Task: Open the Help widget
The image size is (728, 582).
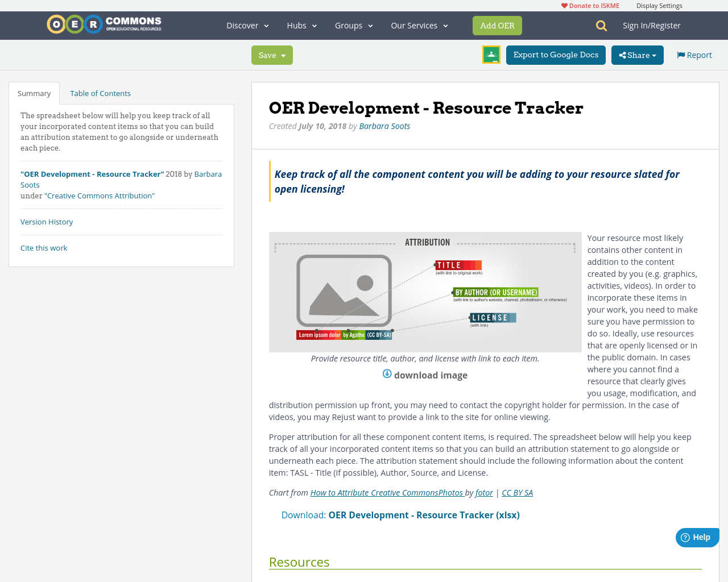Action: (697, 536)
